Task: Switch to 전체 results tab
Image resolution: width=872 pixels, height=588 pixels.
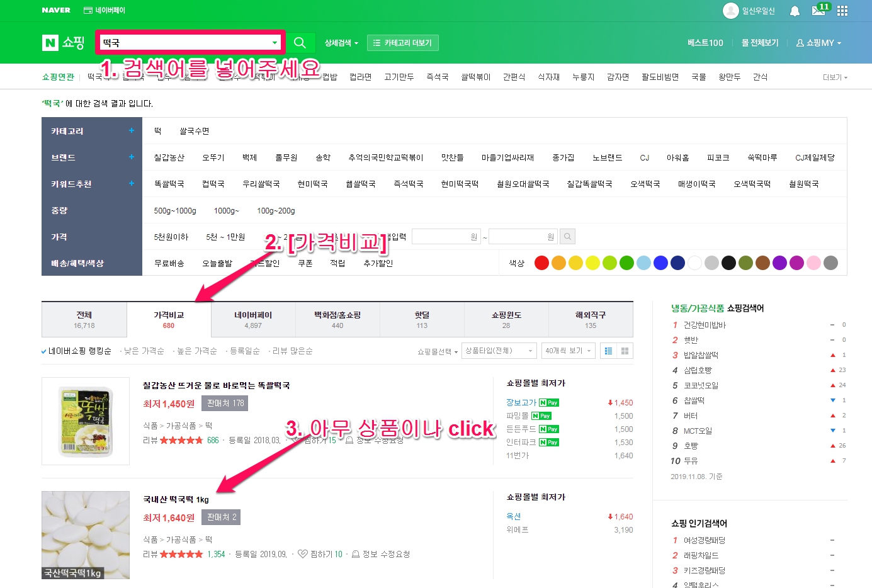Action: 84,319
